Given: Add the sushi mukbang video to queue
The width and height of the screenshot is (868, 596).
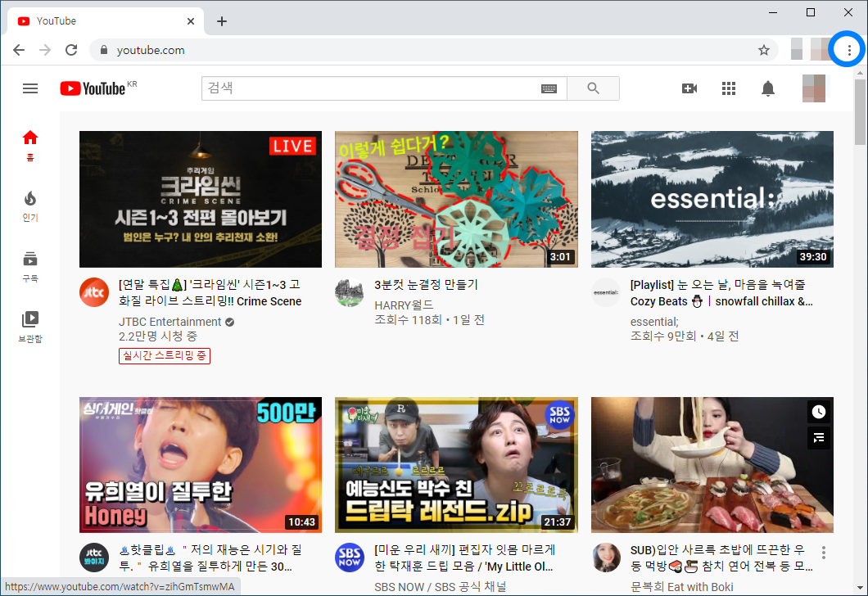Looking at the screenshot, I should coord(818,438).
